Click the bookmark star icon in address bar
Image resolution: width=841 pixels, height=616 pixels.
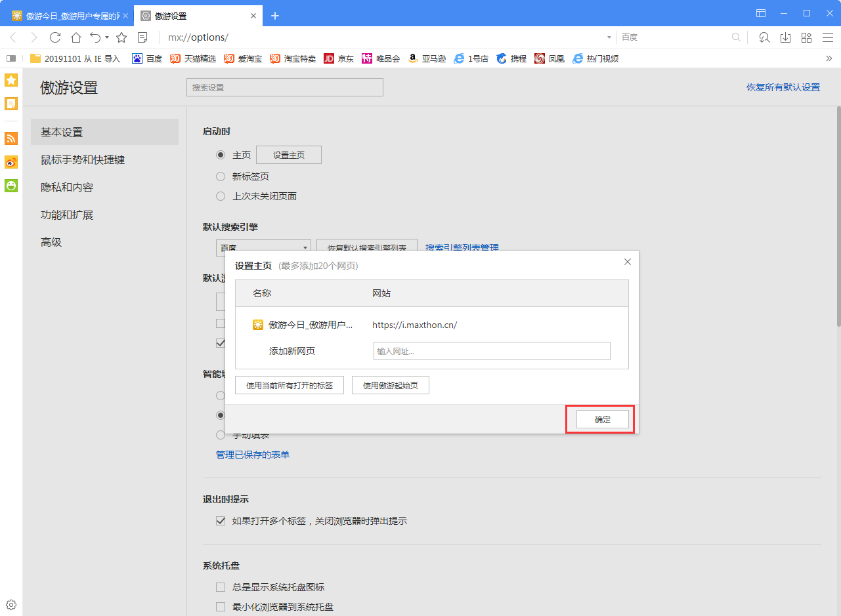pyautogui.click(x=121, y=37)
